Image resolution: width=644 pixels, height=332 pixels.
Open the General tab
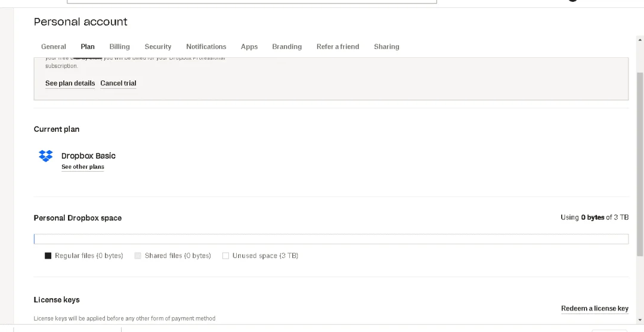click(54, 46)
